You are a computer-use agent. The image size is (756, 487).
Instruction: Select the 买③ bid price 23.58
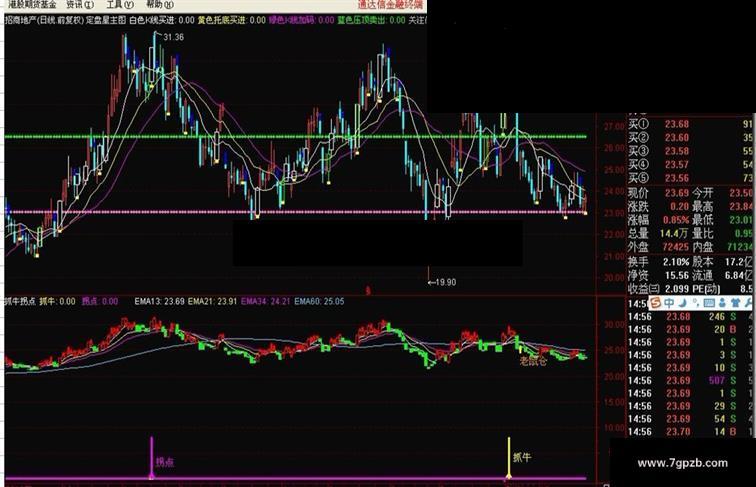tap(677, 151)
